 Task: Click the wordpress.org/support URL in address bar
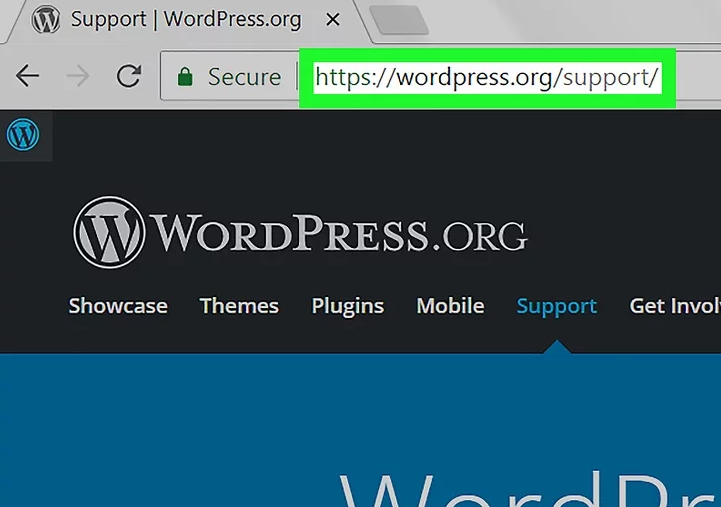click(487, 77)
